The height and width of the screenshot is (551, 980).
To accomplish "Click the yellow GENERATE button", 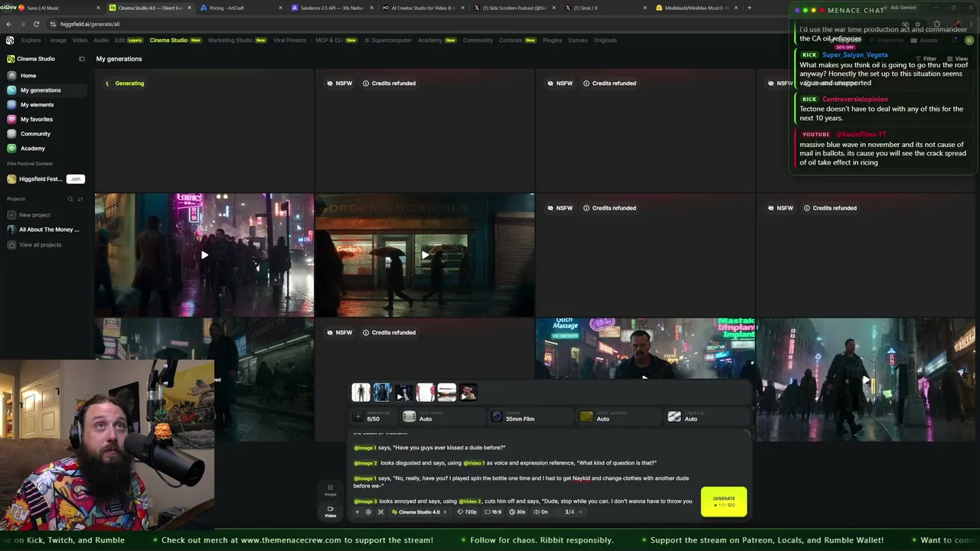I will point(724,501).
